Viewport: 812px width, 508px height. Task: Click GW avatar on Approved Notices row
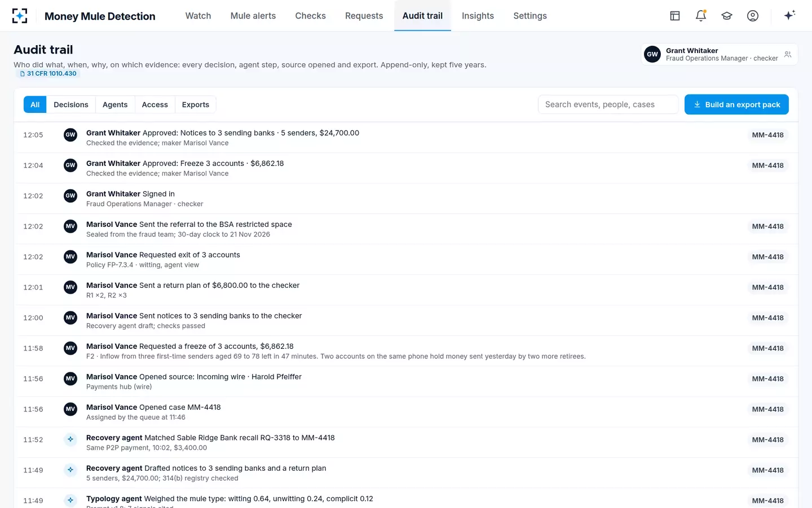[70, 135]
